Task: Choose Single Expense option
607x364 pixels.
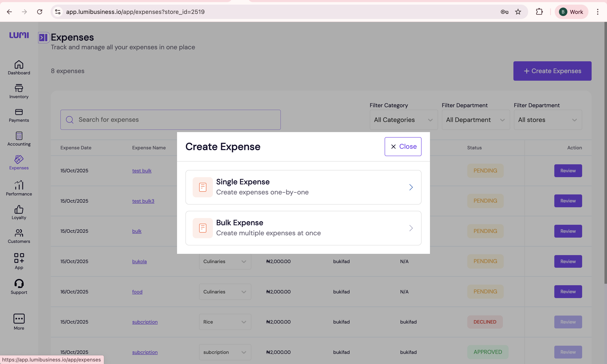Action: pyautogui.click(x=303, y=187)
